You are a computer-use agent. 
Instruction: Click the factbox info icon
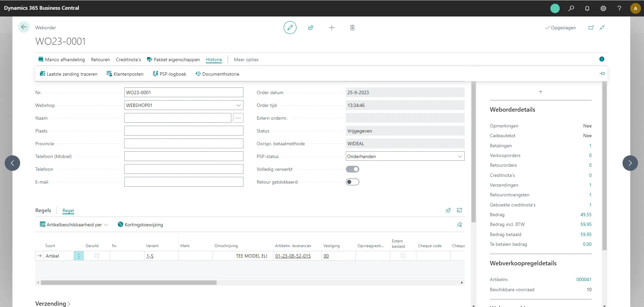tap(602, 59)
